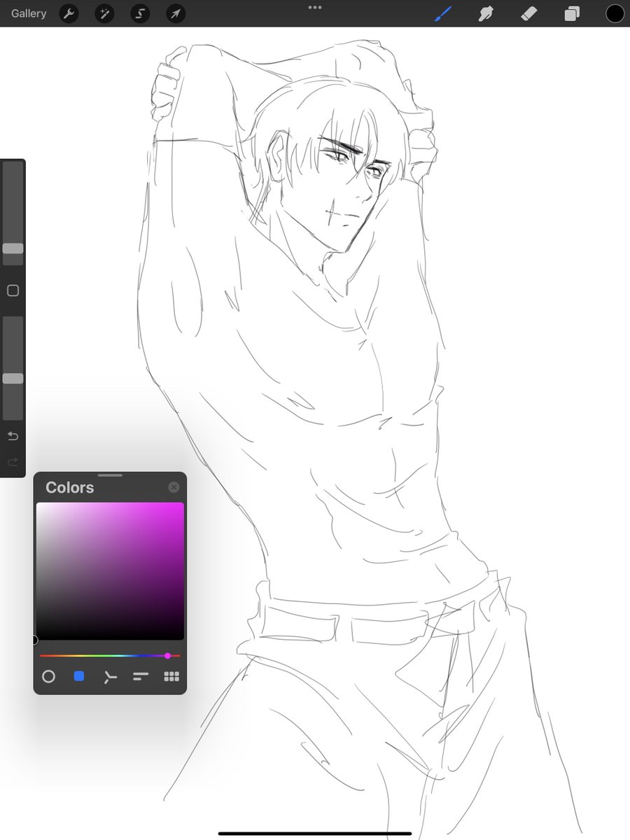Undo the last stroke

point(13,436)
